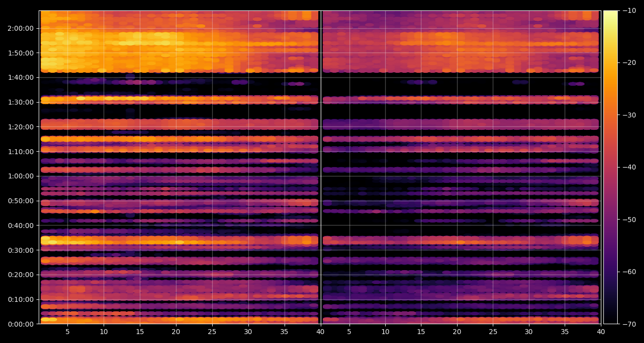The height and width of the screenshot is (343, 644).
Task: Click the −40 colorbar tick label
Action: click(630, 167)
